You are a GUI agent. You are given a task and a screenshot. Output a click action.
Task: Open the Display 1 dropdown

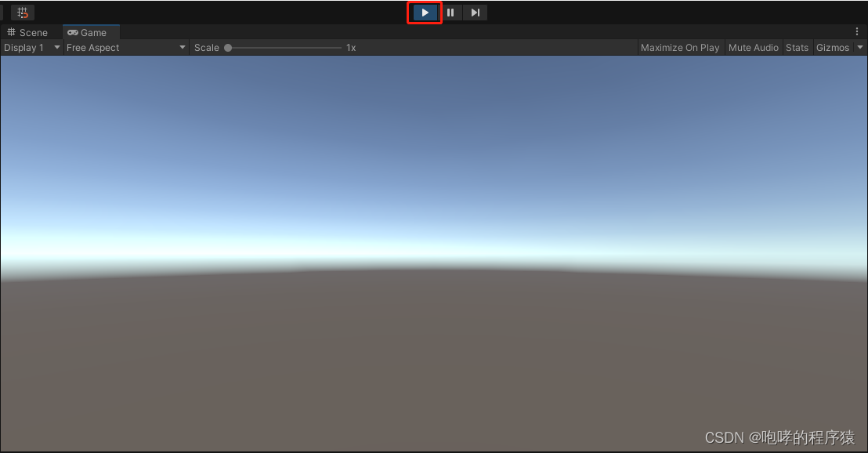click(31, 48)
